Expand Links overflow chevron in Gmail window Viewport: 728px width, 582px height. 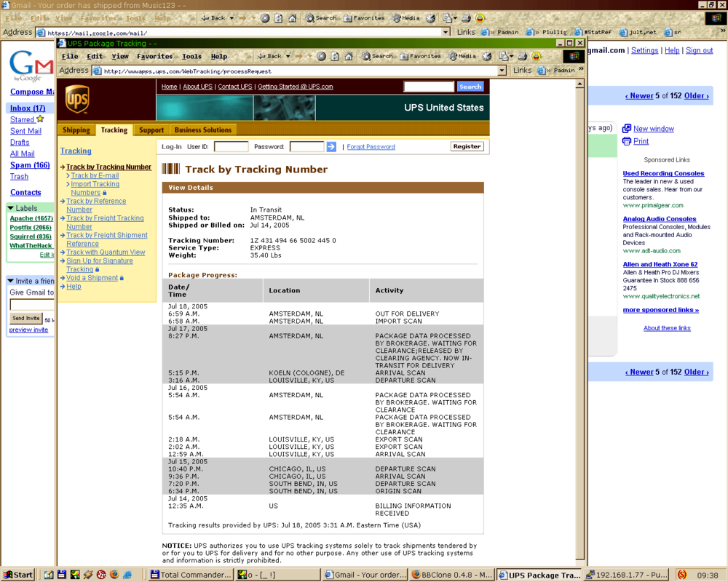click(723, 31)
